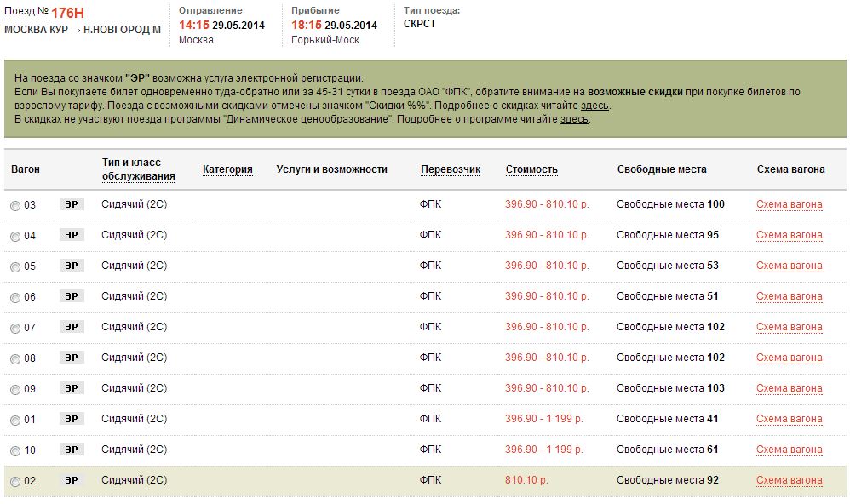Sort by Стоимость column header

531,169
